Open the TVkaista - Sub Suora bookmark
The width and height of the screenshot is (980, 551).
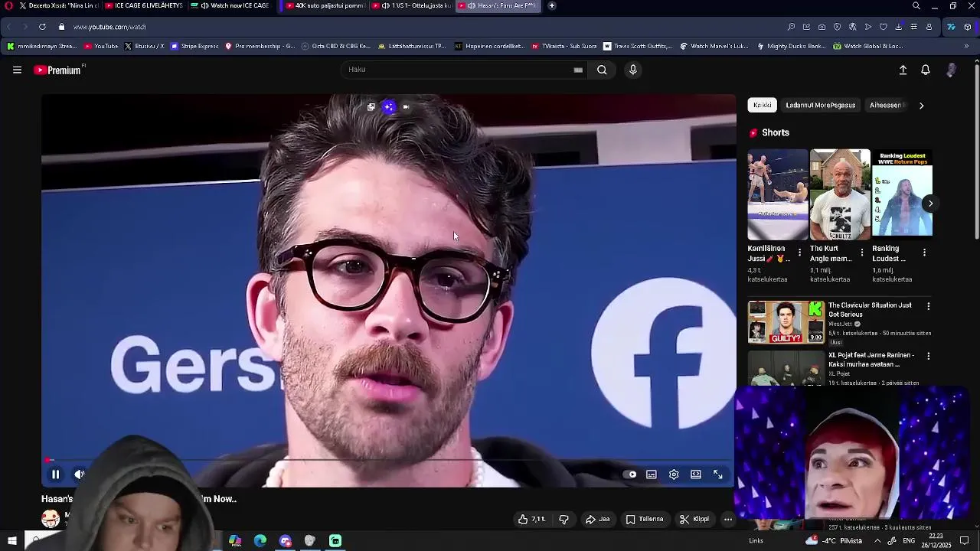pos(564,46)
